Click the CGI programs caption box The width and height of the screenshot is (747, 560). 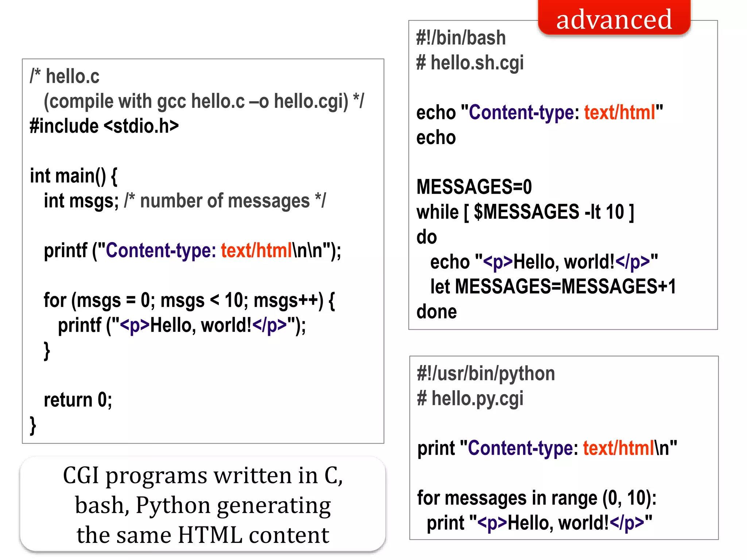(x=203, y=504)
